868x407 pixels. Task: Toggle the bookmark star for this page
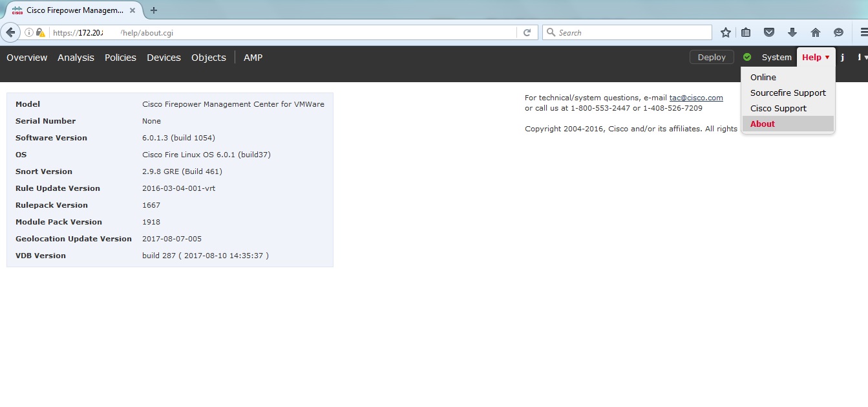pyautogui.click(x=725, y=32)
